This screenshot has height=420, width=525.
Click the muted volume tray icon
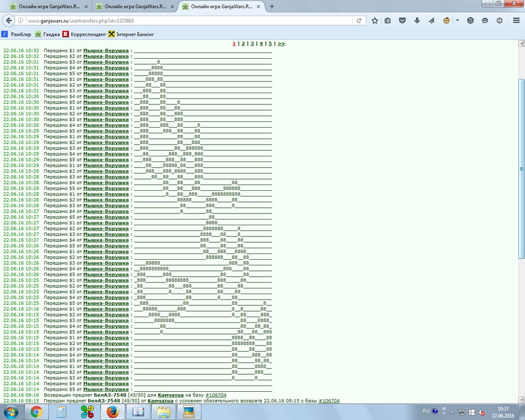(482, 412)
